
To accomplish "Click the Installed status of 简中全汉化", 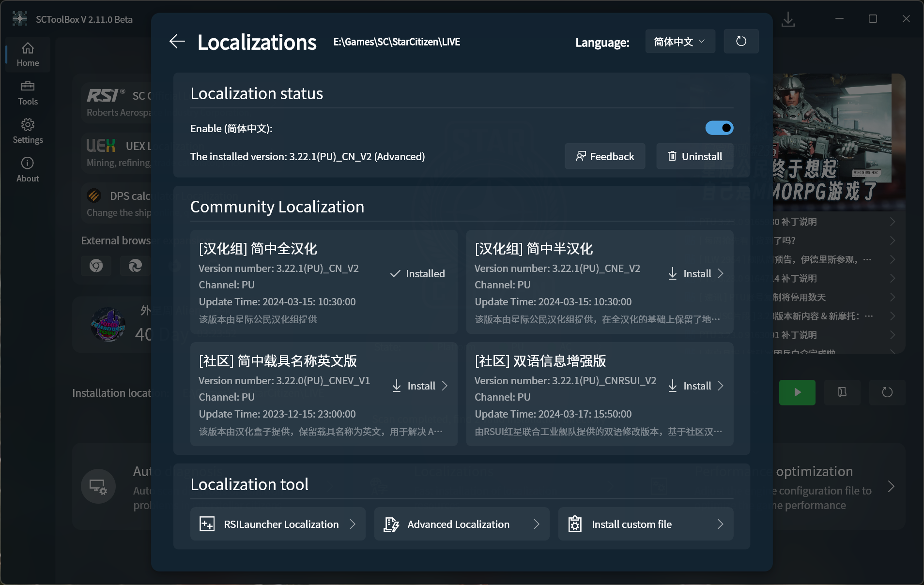I will coord(417,274).
